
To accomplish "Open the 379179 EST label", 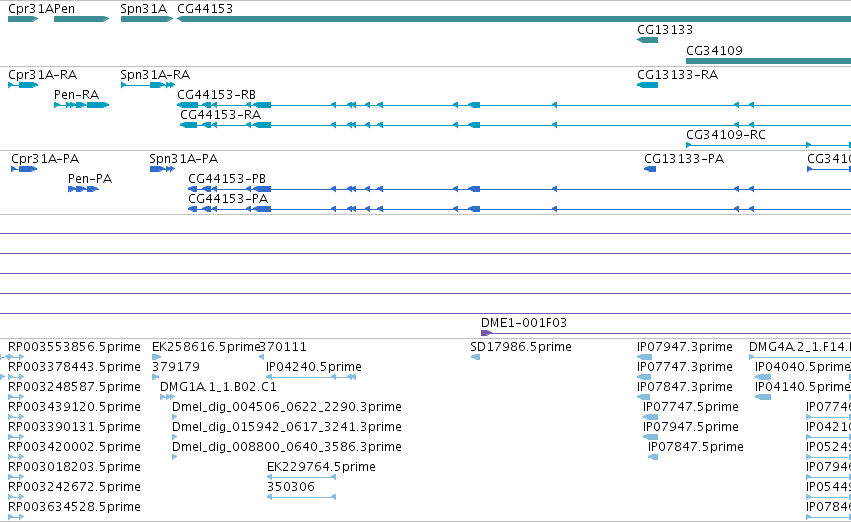I will coord(176,367).
